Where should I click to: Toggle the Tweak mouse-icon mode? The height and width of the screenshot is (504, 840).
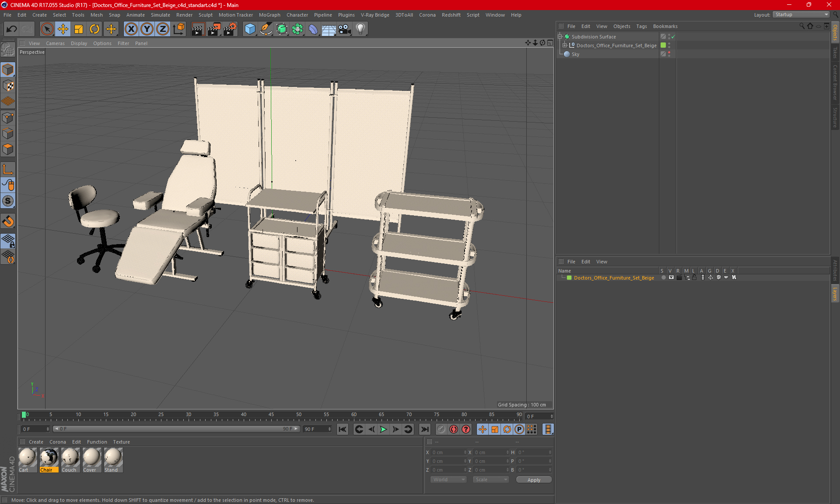point(8,185)
